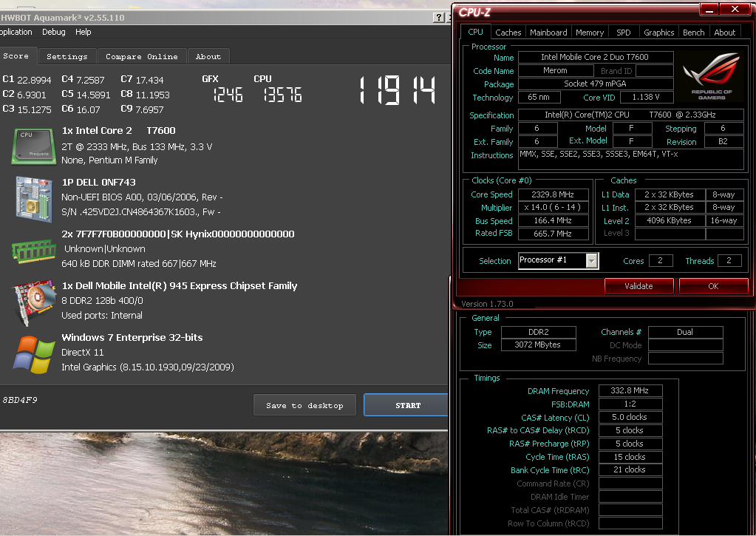This screenshot has width=756, height=536.
Task: Click the green RAM module icon
Action: [34, 251]
